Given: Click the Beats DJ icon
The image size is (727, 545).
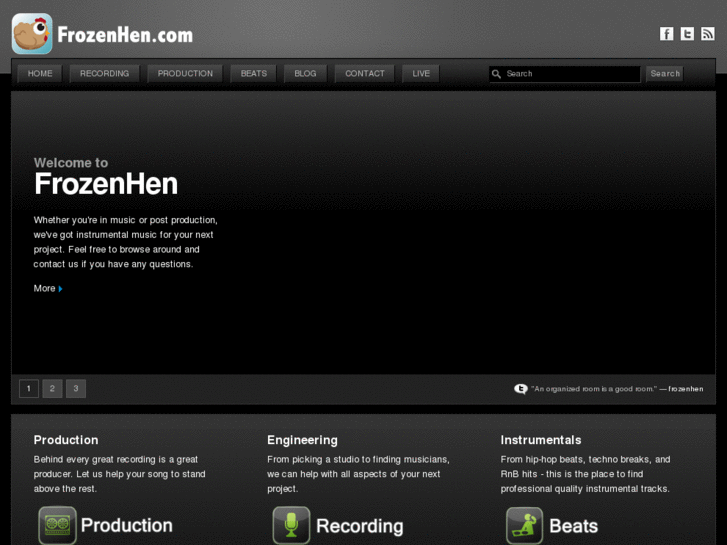Looking at the screenshot, I should pos(524,526).
